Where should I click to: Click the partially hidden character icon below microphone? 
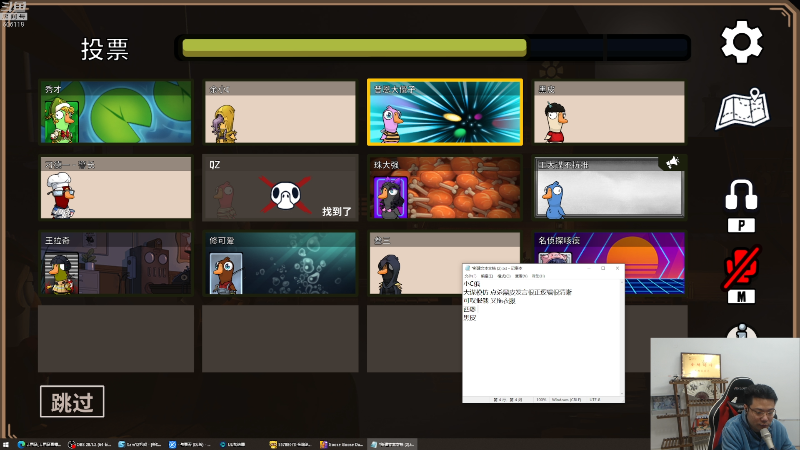coord(742,331)
